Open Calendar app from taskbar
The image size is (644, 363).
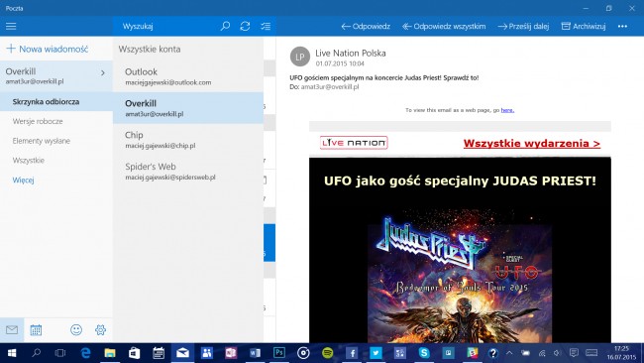click(159, 353)
